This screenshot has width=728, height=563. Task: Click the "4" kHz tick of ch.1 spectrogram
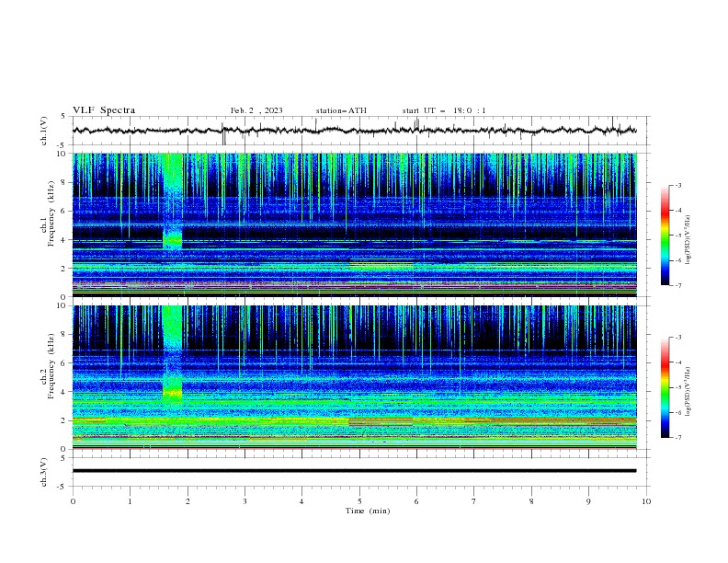point(63,240)
